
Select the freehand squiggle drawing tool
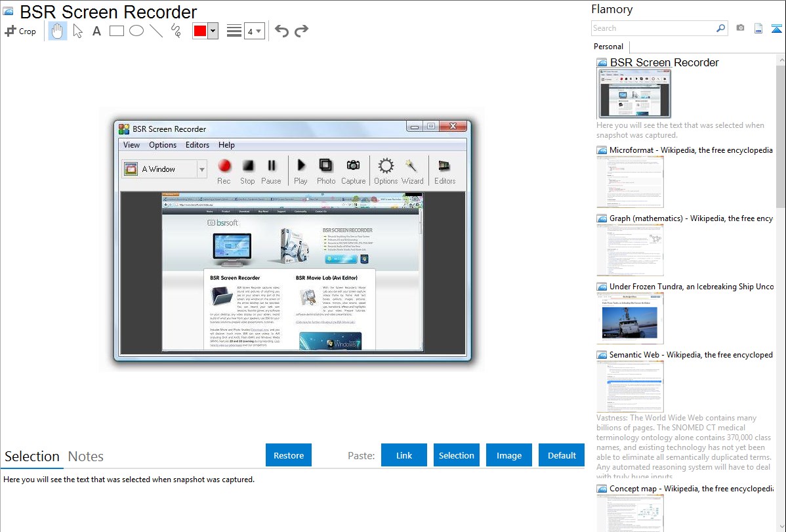click(x=176, y=31)
